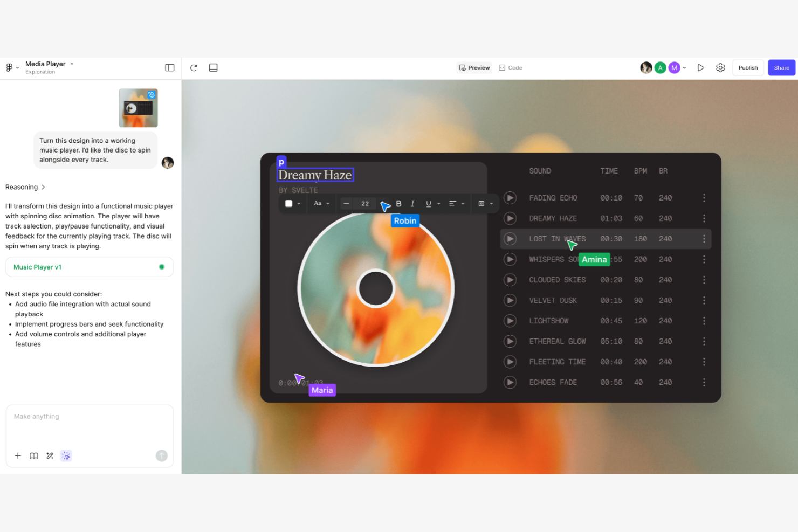Open the text color swatch picker
Screen dimensions: 798x532
[292, 203]
